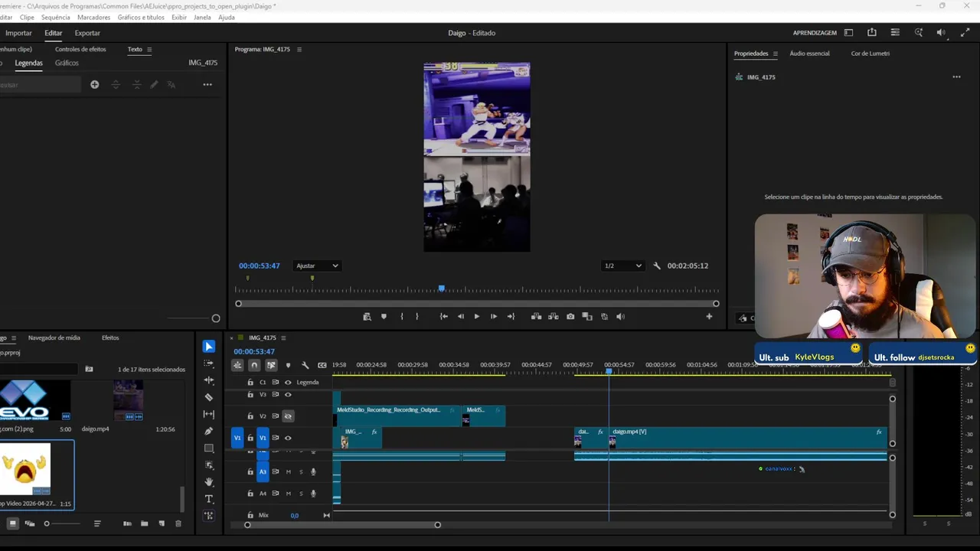Image resolution: width=980 pixels, height=551 pixels.
Task: Enter full screen video mode icon
Action: (x=965, y=33)
